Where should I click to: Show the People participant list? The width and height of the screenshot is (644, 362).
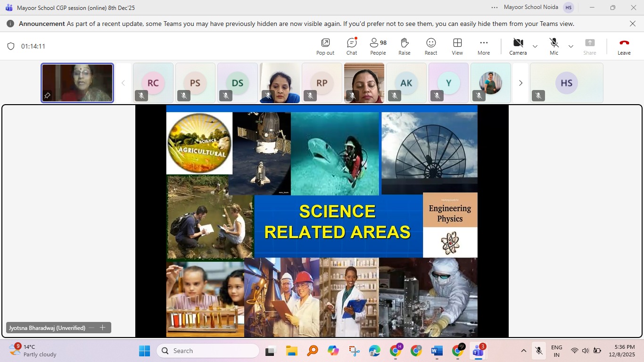click(x=378, y=46)
